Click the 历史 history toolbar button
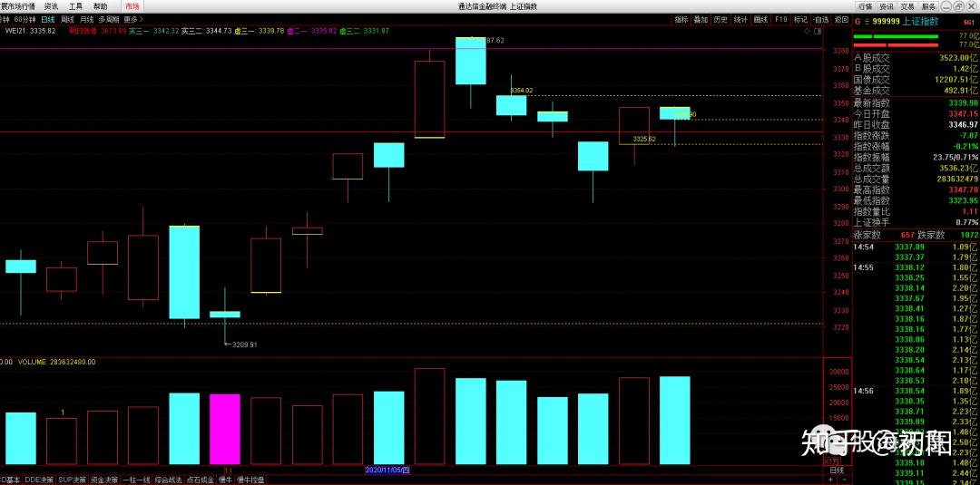The width and height of the screenshot is (980, 485). click(720, 19)
